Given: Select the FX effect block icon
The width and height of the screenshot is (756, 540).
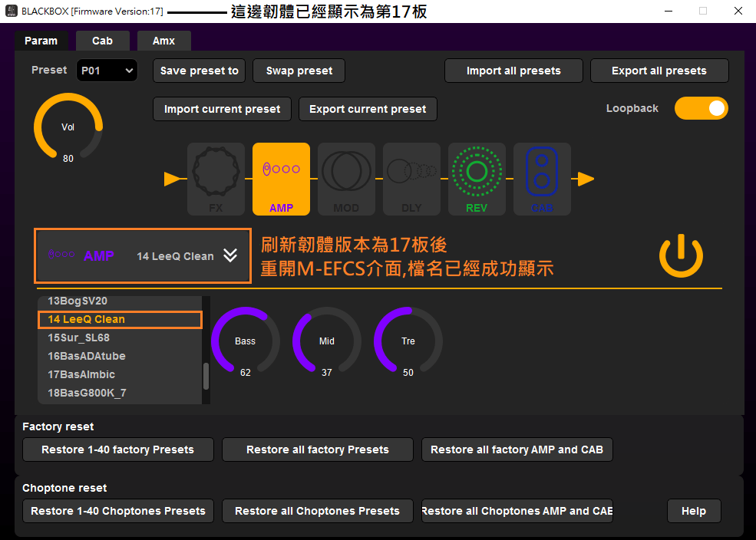Looking at the screenshot, I should (x=216, y=179).
